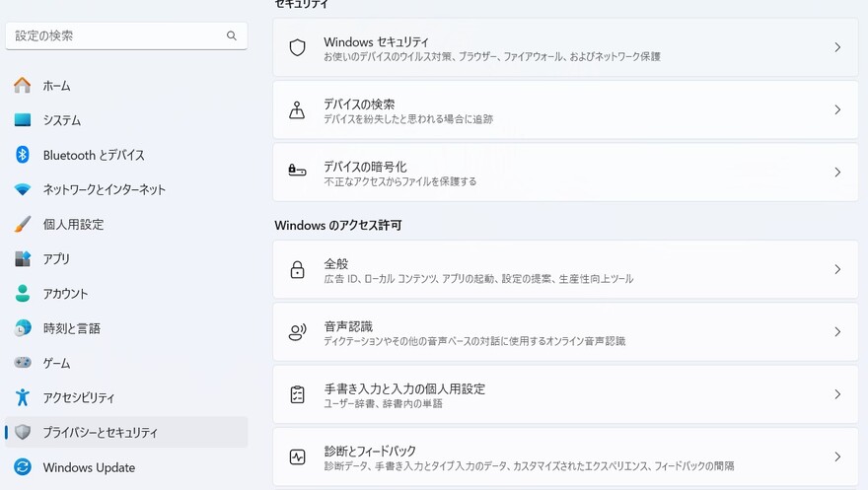Click the 広告 ID、ローカル コンテンツ description text
This screenshot has height=490, width=868.
[478, 279]
